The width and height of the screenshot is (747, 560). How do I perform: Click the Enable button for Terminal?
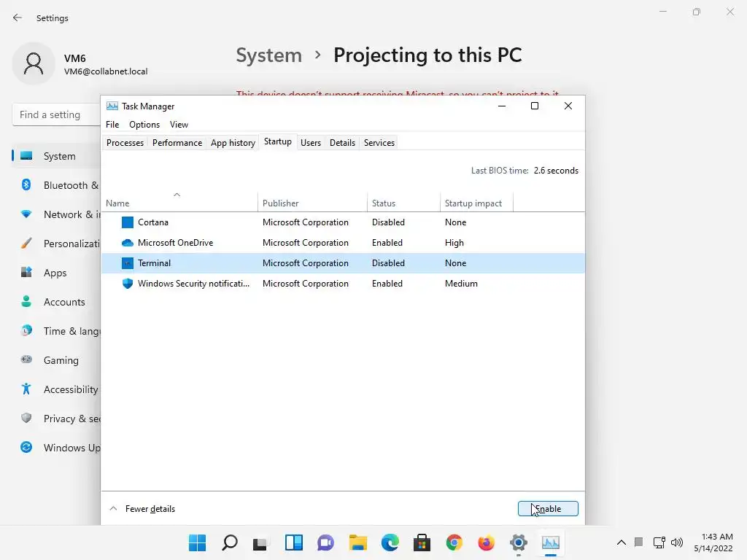pos(548,508)
